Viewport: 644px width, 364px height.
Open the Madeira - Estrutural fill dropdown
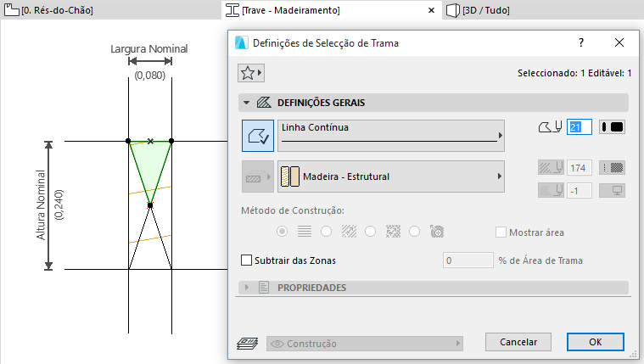click(x=391, y=176)
